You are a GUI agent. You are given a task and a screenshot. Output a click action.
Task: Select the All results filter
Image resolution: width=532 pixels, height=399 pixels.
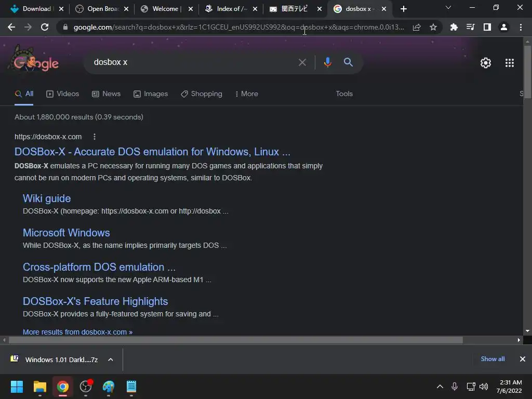pos(24,94)
